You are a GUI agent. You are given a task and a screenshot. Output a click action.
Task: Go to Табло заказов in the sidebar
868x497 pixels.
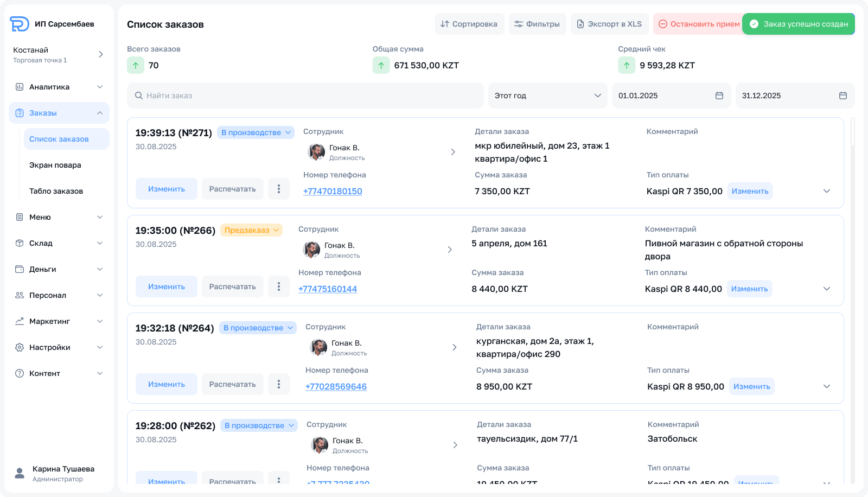pyautogui.click(x=56, y=191)
